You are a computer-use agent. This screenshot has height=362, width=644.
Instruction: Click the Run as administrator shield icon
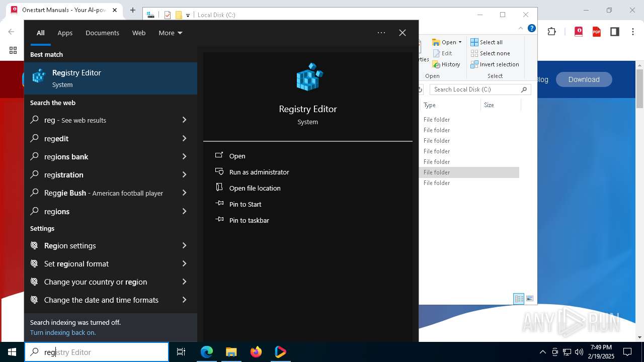click(x=219, y=171)
